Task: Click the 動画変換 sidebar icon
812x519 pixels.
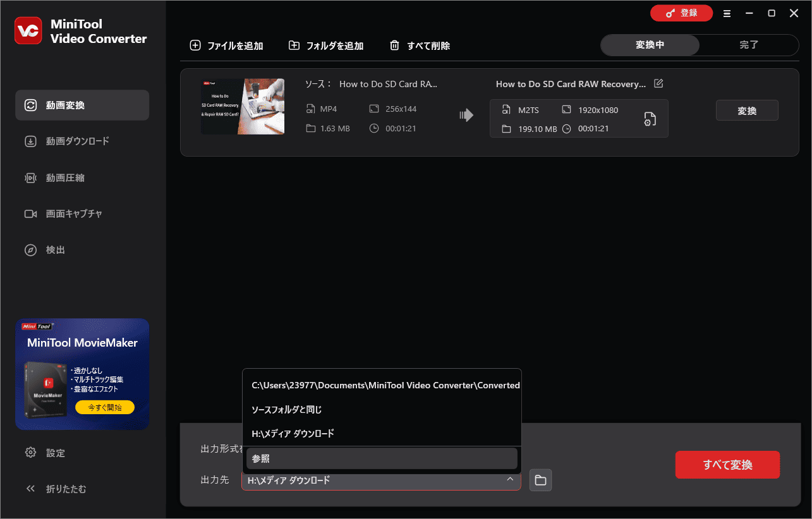Action: pyautogui.click(x=30, y=105)
